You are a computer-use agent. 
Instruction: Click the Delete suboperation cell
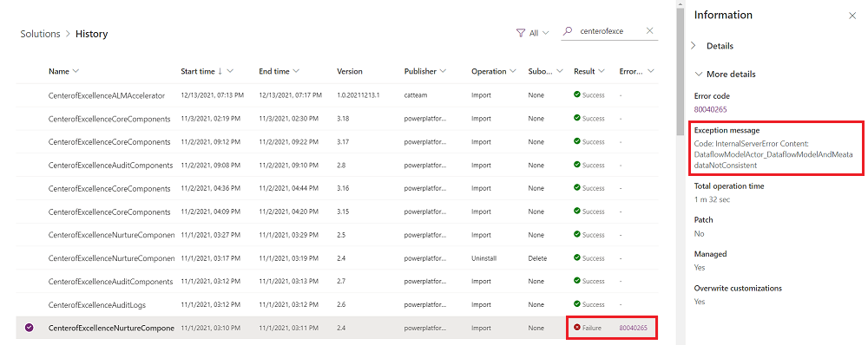(x=537, y=258)
